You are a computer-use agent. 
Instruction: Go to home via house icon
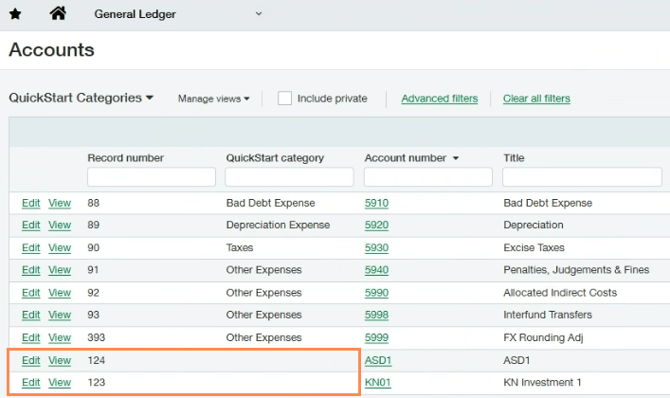point(58,13)
